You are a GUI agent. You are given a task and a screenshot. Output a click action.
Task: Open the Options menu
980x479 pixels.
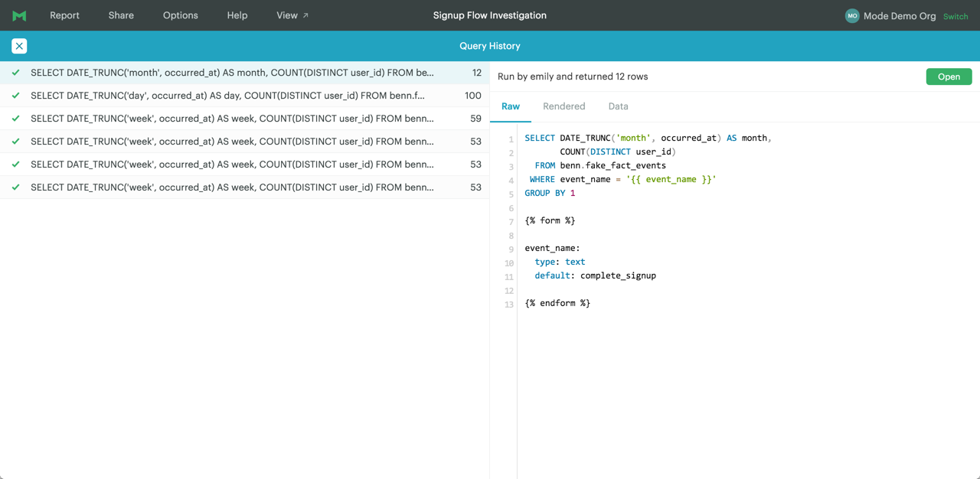point(181,15)
